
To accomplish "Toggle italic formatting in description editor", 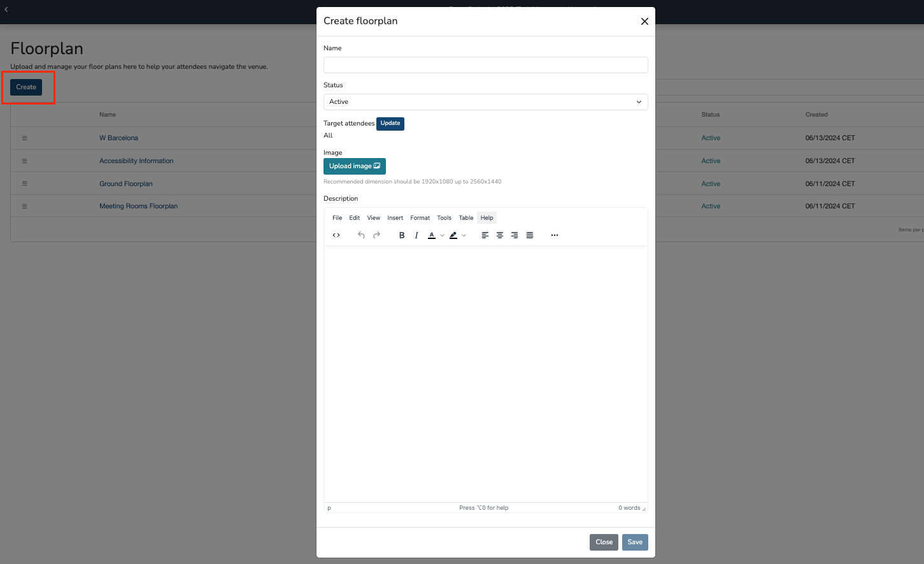I will pos(416,235).
